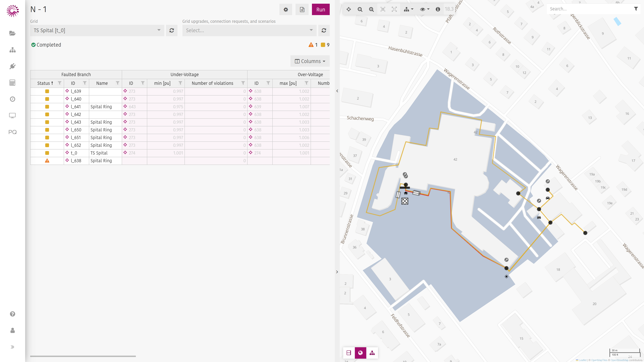Open the map search filter funnel
The width and height of the screenshot is (644, 362).
coord(636,9)
